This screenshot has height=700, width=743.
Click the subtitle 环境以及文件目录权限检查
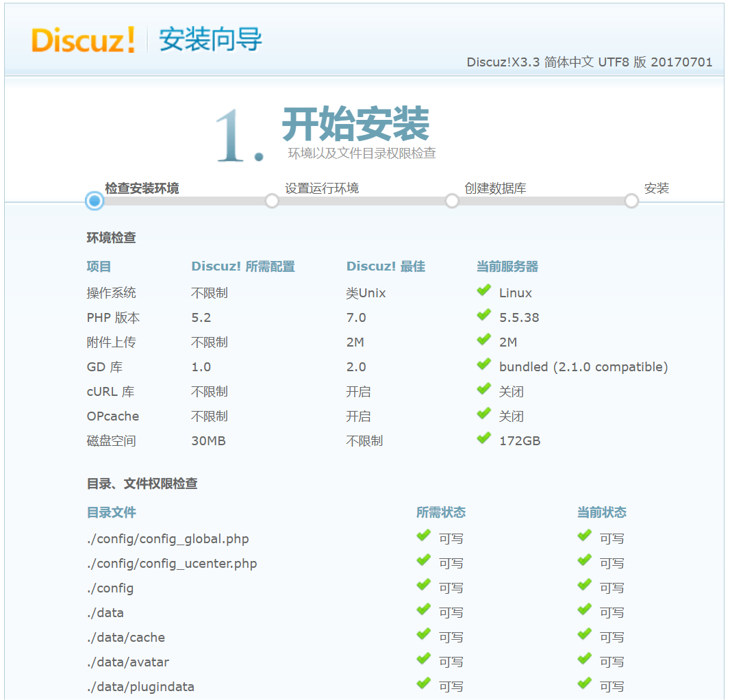[362, 153]
